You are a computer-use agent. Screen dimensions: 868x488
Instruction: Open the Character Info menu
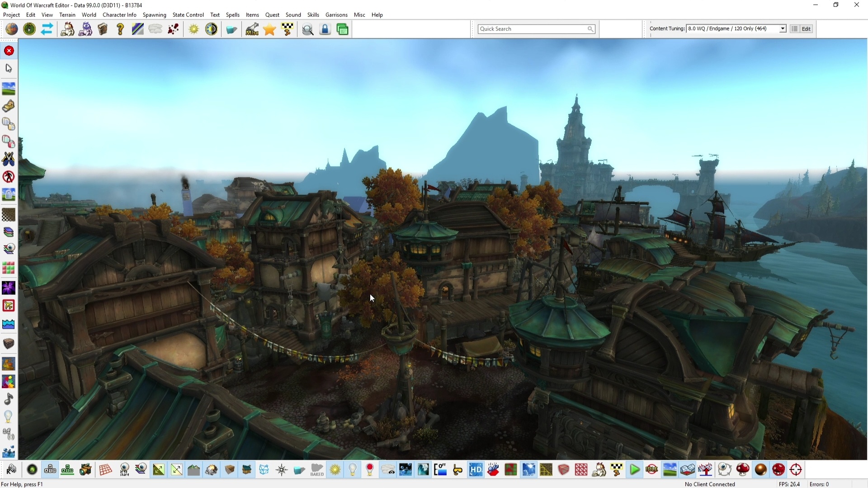click(119, 15)
